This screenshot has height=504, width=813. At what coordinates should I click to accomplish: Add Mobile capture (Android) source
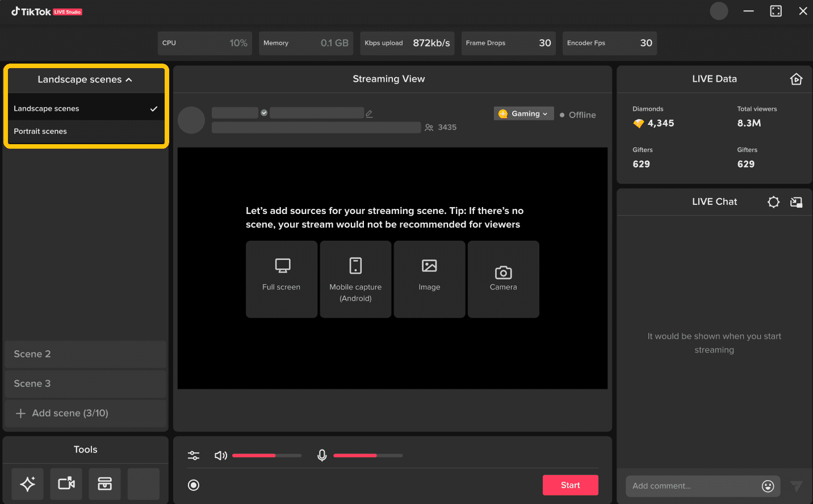pos(355,279)
